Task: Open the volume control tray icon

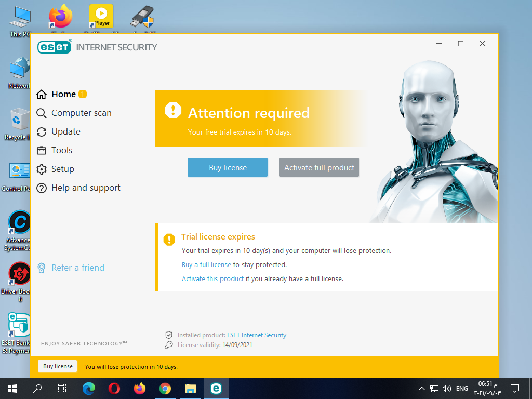Action: click(x=447, y=389)
